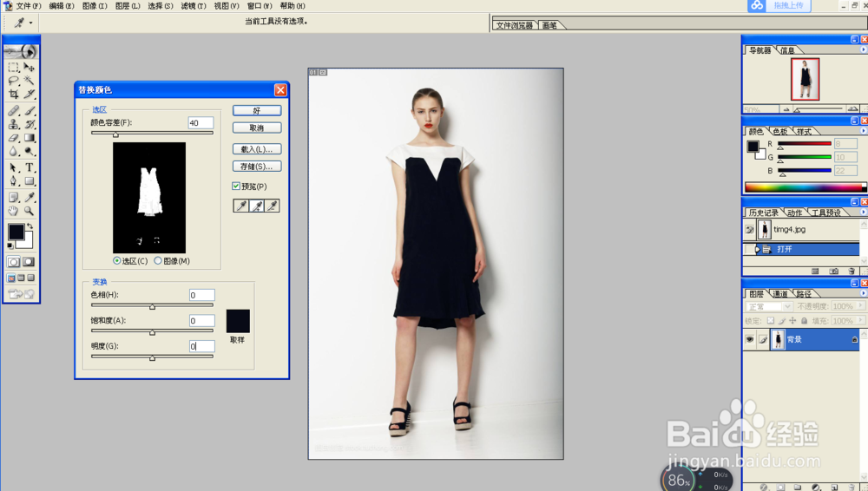This screenshot has height=491, width=868.
Task: Click the 载入(L)... button
Action: (x=257, y=149)
